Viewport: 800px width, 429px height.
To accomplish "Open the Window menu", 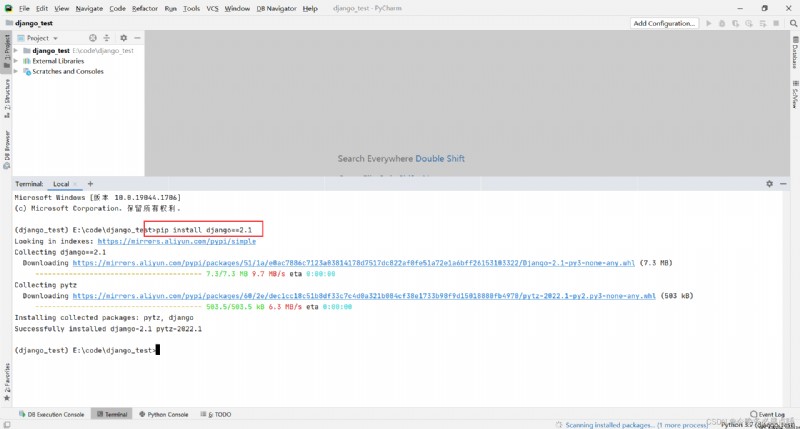I will 237,9.
